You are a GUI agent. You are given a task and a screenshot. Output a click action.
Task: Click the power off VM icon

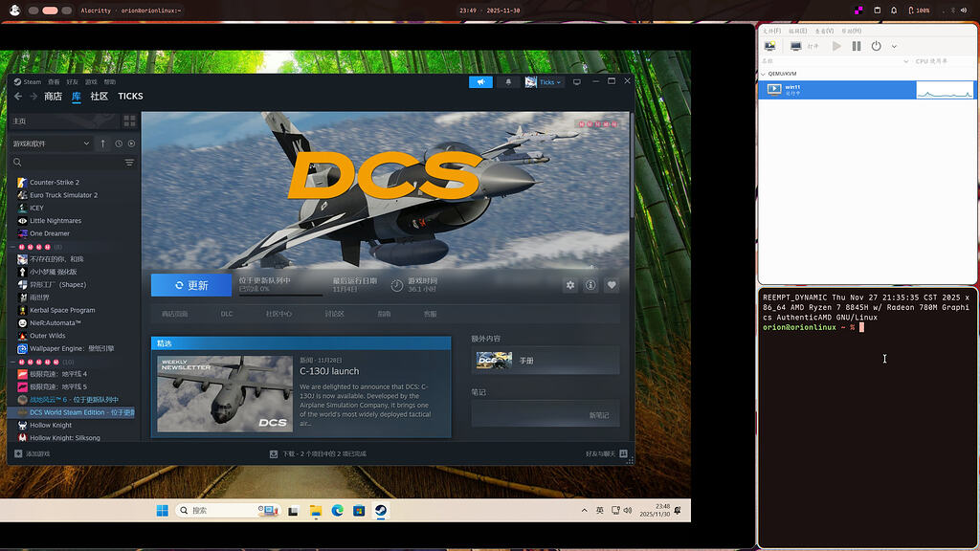(x=877, y=46)
